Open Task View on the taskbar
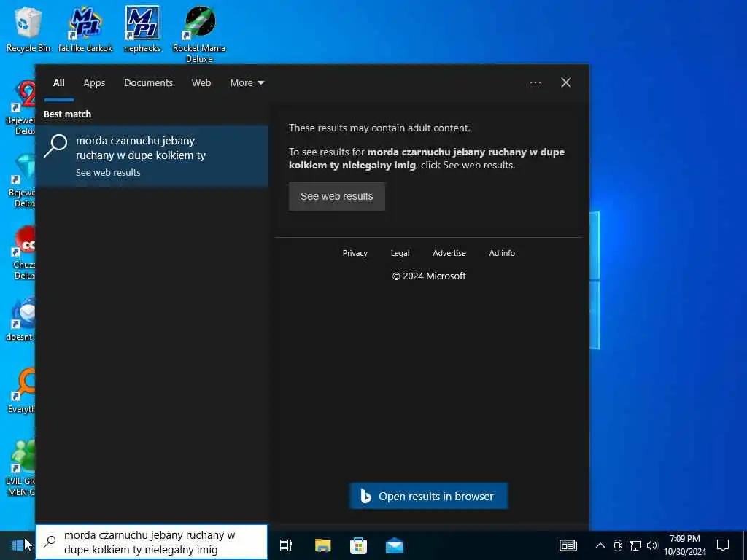Image resolution: width=747 pixels, height=560 pixels. coord(286,545)
